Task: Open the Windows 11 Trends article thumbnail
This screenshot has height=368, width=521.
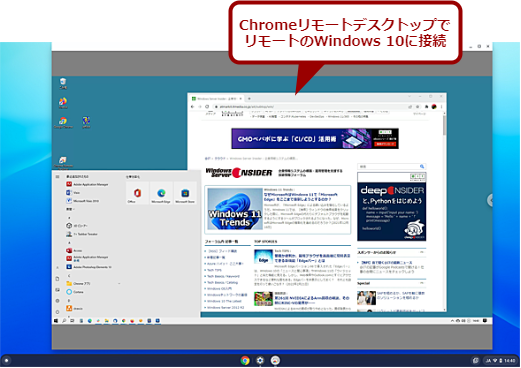Action: coord(235,209)
